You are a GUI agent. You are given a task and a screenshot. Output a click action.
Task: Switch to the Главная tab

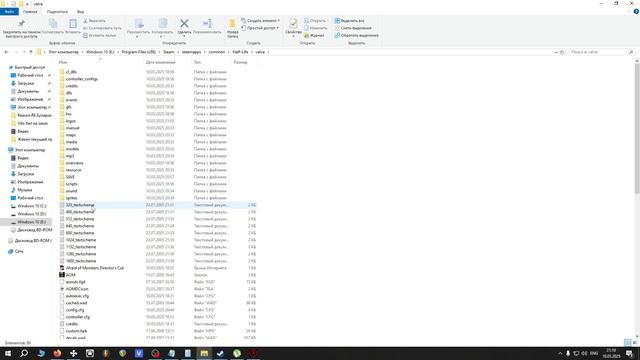coord(30,12)
